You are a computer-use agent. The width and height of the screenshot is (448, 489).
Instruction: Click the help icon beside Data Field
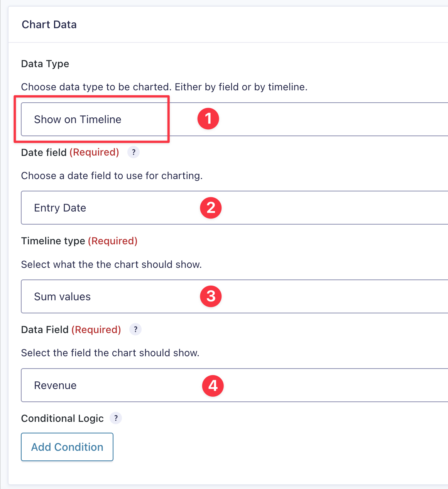tap(135, 330)
